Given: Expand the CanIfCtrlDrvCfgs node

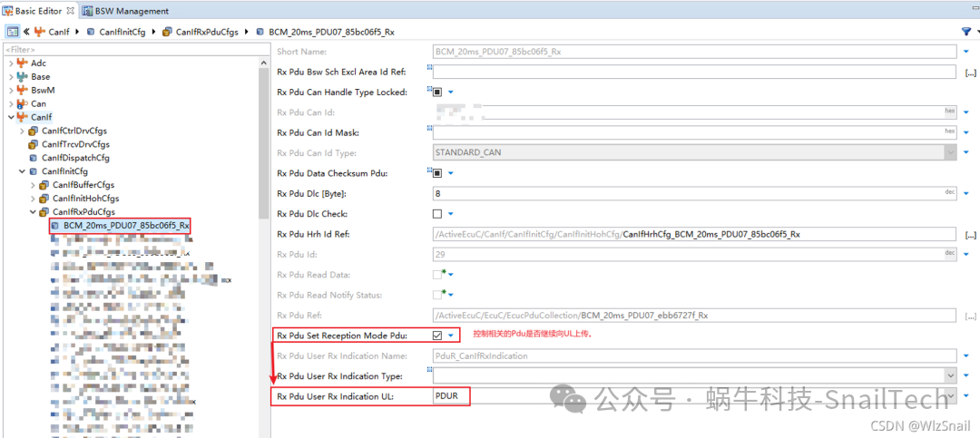Looking at the screenshot, I should pos(22,131).
